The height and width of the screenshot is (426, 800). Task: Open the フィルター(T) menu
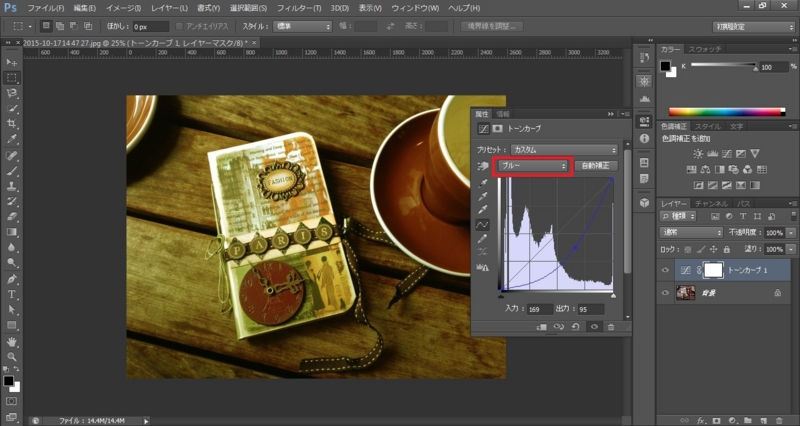pos(299,8)
